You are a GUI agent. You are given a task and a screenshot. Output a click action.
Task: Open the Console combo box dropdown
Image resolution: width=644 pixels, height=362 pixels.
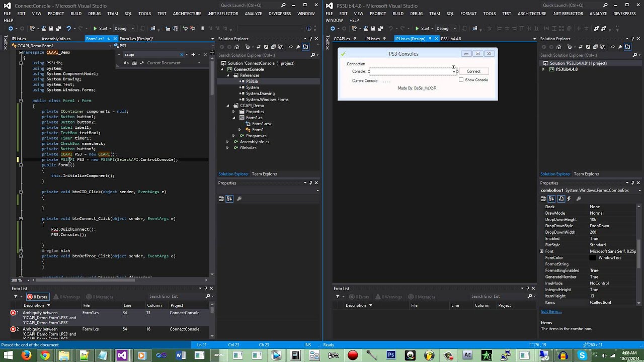coord(454,71)
